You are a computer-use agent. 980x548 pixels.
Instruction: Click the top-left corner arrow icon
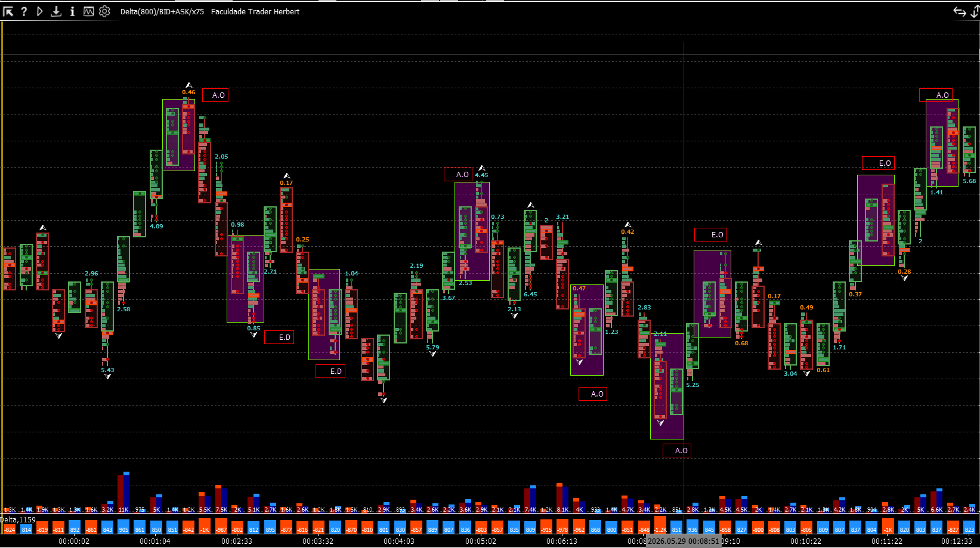8,11
